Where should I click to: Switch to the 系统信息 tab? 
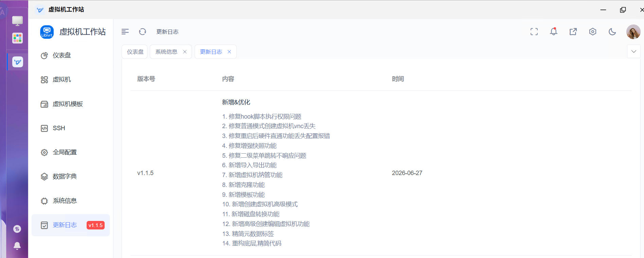(x=166, y=52)
